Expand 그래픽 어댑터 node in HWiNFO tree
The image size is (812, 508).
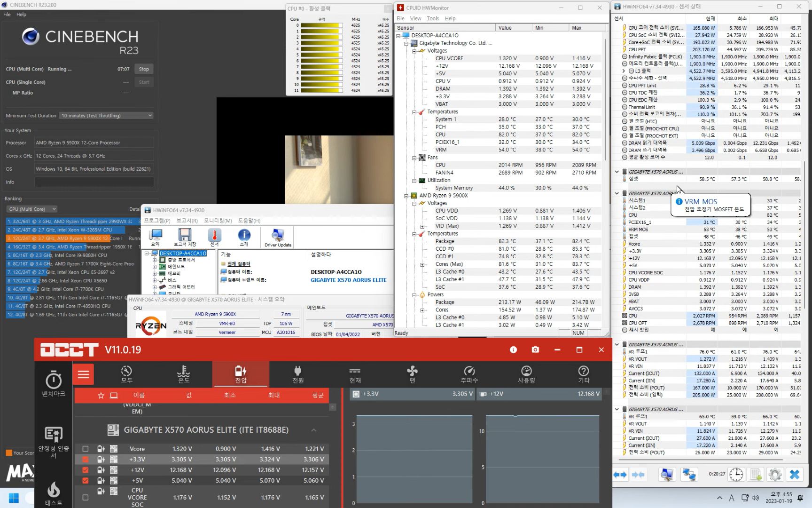[155, 286]
